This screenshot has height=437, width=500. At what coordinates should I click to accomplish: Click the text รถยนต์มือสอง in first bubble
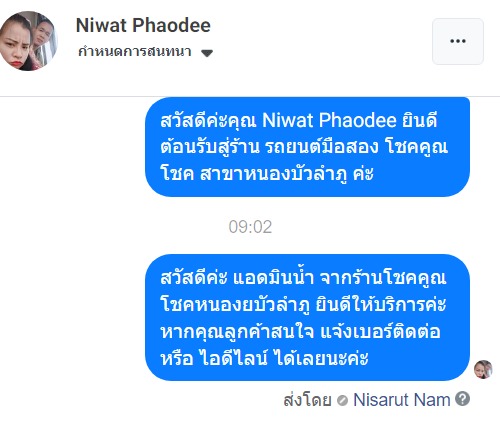[322, 147]
